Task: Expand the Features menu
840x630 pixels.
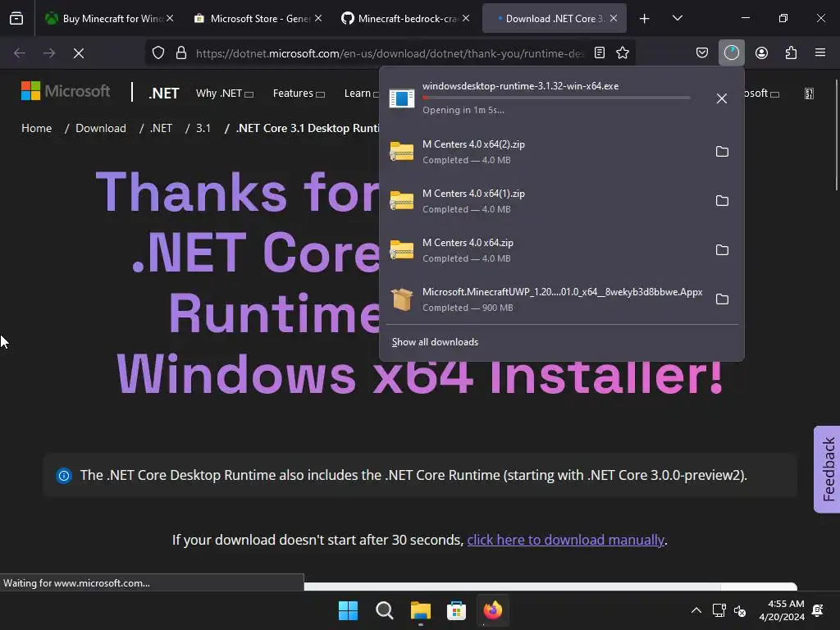Action: coord(299,94)
